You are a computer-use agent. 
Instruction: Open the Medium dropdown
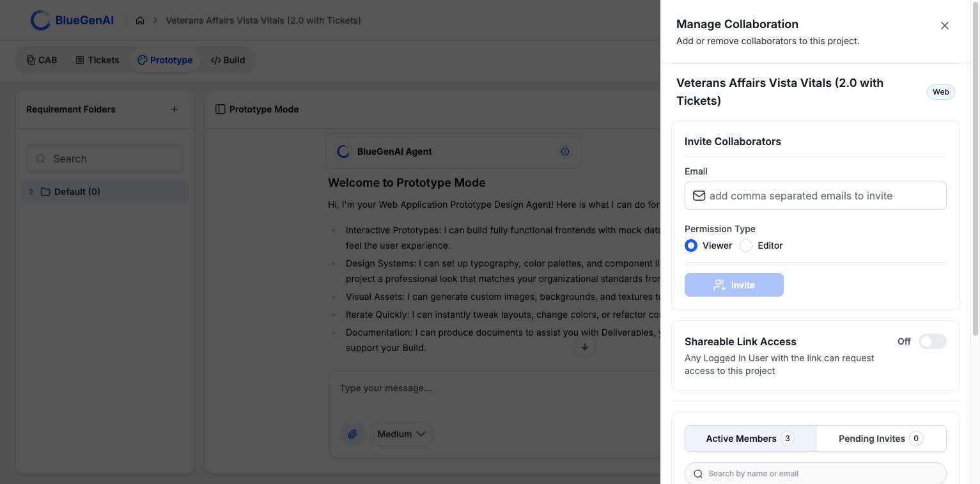coord(401,434)
